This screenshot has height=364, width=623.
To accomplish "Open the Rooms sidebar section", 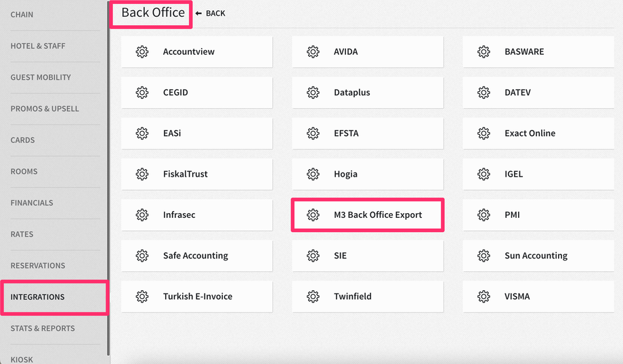I will coord(24,171).
